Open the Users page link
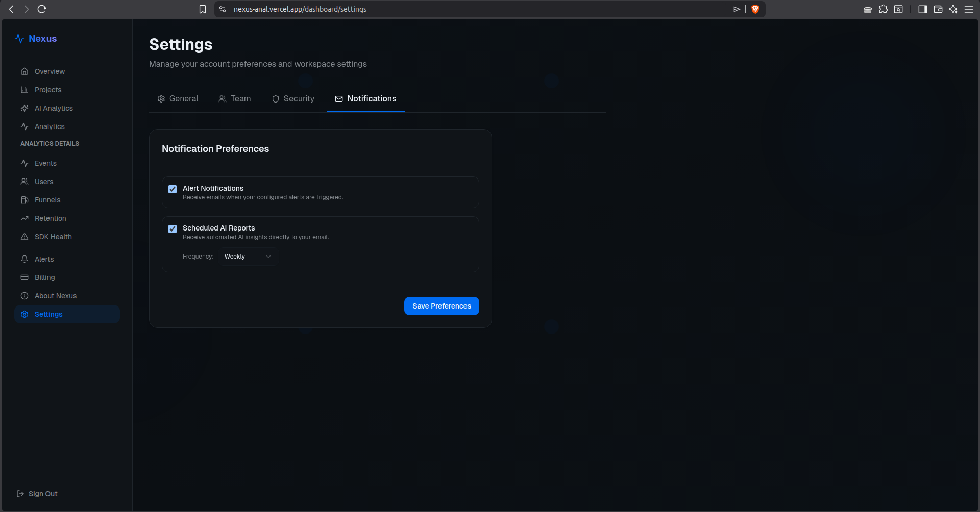Image resolution: width=980 pixels, height=512 pixels. click(67, 182)
